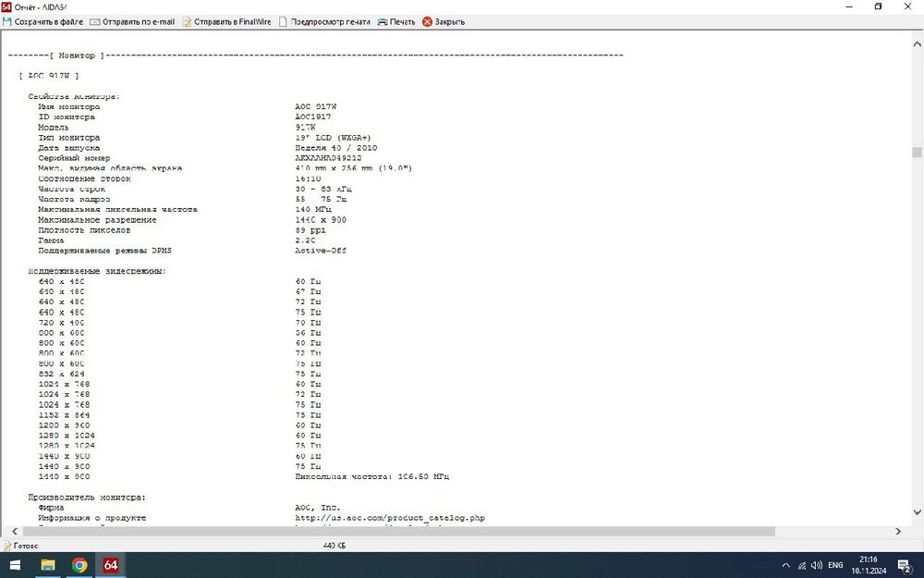Click the aspect ratio value '16:10'
Screen dimensions: 924x578
tap(309, 178)
